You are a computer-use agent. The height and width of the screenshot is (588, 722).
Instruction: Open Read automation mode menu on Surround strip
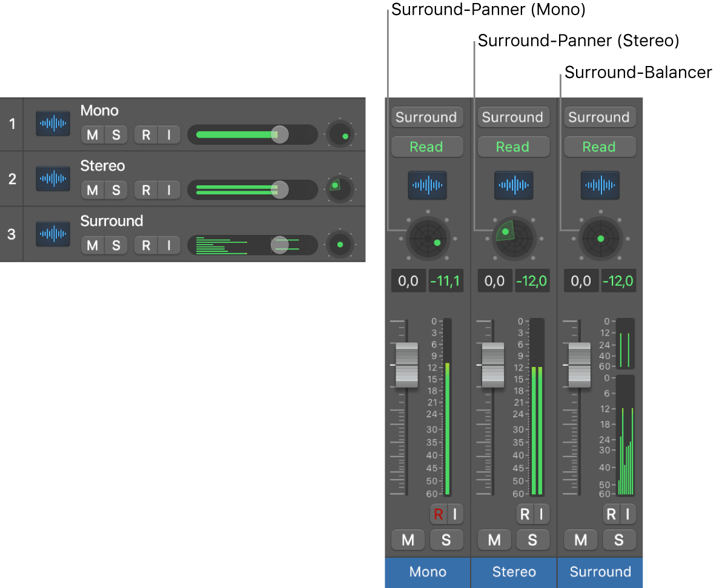600,147
